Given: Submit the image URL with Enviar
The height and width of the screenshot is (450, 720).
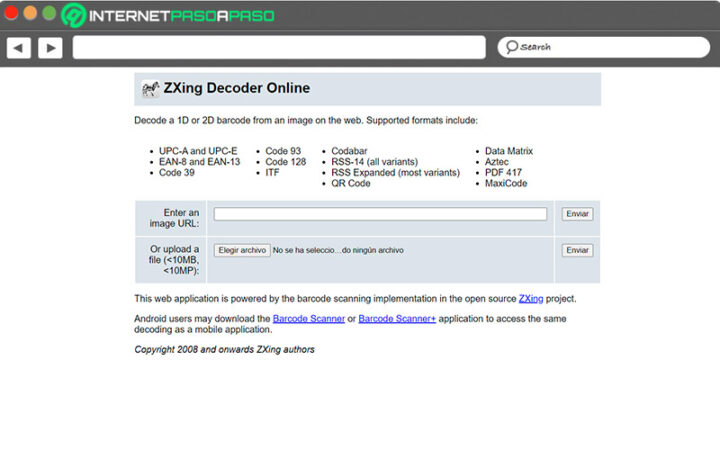Looking at the screenshot, I should [x=577, y=214].
